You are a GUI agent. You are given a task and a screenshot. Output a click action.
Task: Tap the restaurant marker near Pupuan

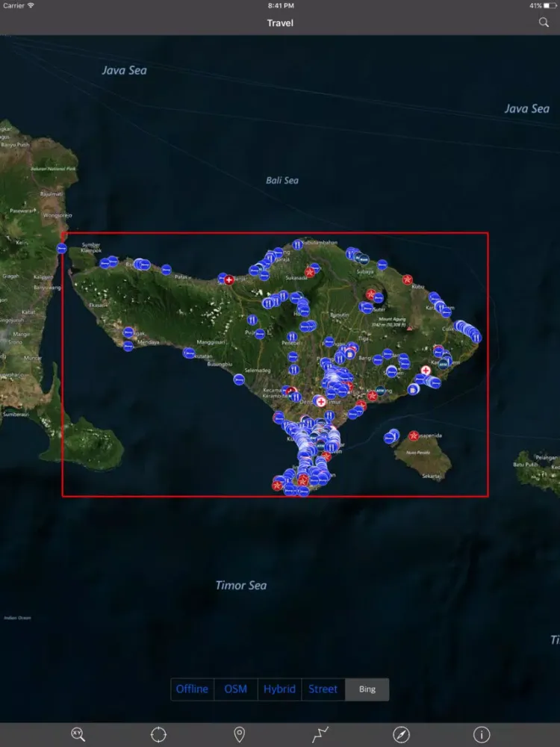(x=252, y=319)
